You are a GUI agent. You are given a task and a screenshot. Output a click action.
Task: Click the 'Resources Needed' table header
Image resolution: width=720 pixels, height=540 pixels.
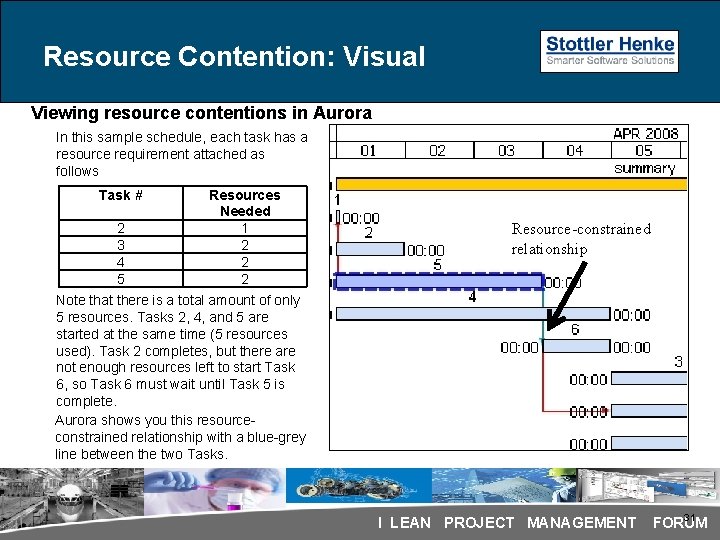pos(245,202)
